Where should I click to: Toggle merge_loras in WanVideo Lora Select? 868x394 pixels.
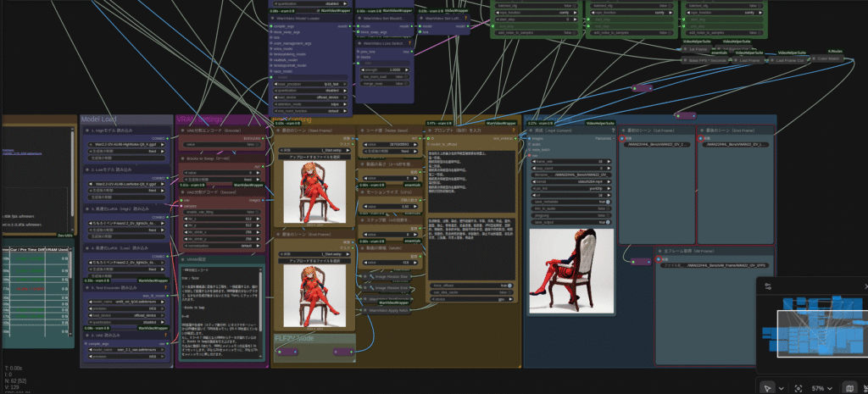[405, 83]
